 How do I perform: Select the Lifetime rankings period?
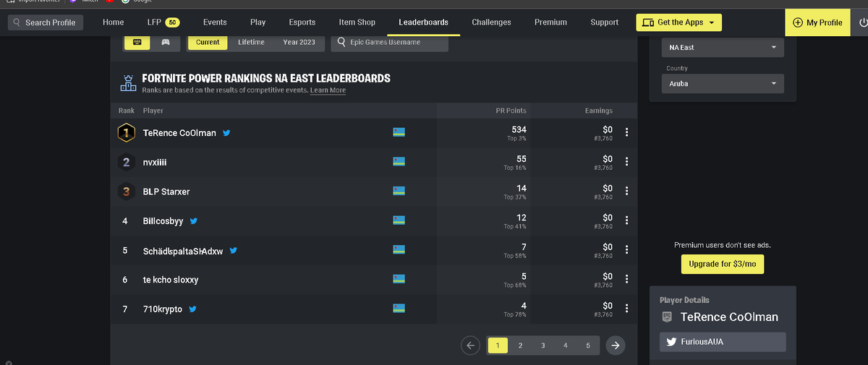coord(251,42)
